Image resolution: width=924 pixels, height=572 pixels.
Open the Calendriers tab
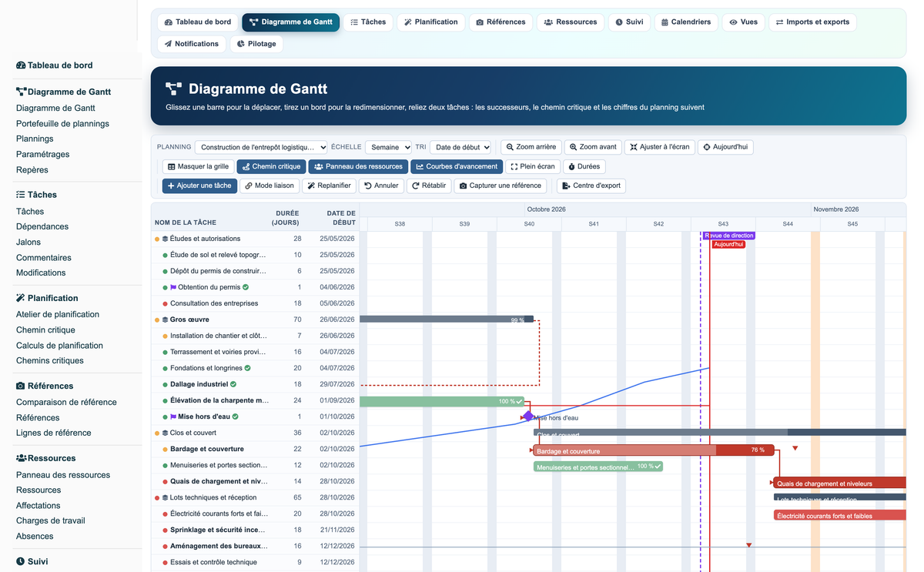pos(686,22)
